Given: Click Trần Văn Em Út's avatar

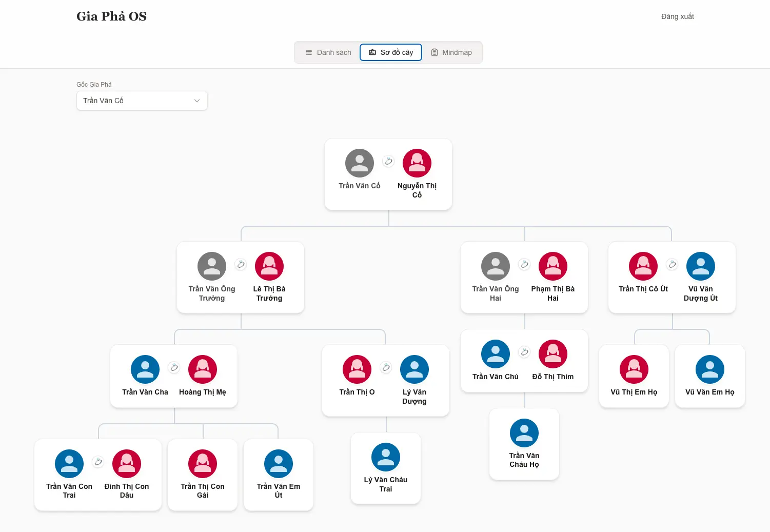Looking at the screenshot, I should click(278, 464).
